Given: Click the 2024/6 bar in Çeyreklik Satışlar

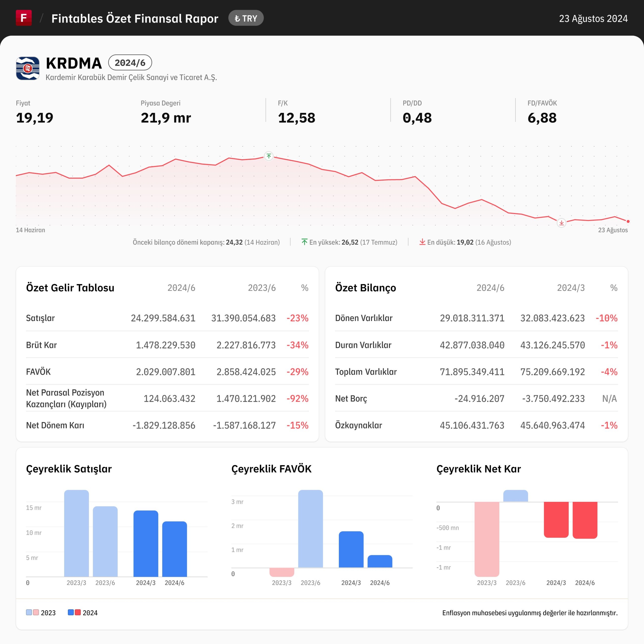Looking at the screenshot, I should (x=175, y=549).
